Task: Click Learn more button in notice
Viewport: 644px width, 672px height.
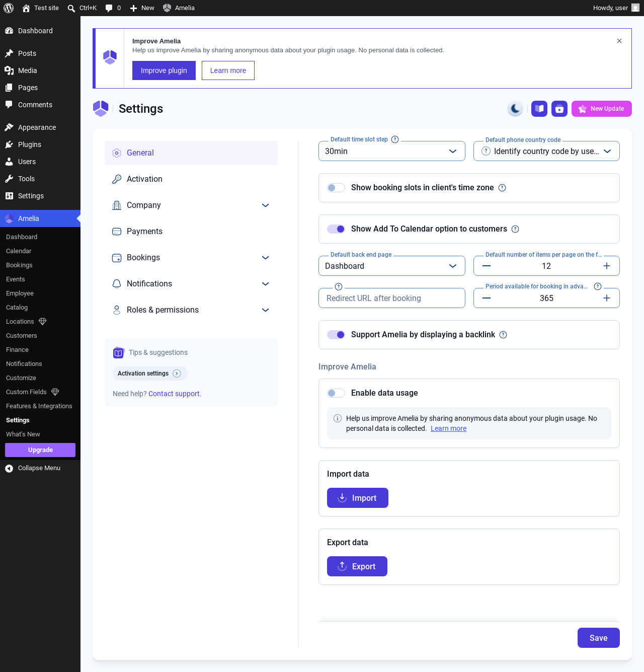Action: [x=228, y=70]
